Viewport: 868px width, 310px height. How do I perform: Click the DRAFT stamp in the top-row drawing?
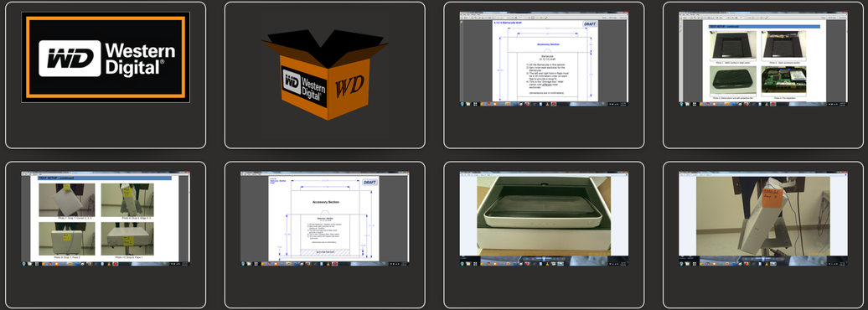point(590,23)
